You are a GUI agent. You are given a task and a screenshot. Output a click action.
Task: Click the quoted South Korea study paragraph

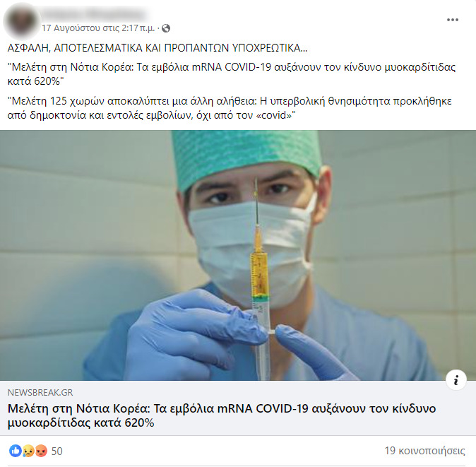pos(232,74)
